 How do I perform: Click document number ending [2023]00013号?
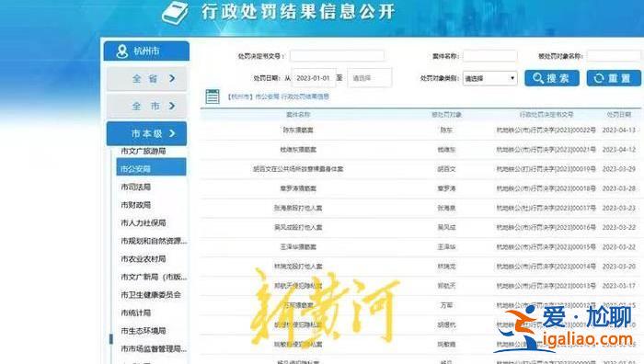tap(546, 286)
